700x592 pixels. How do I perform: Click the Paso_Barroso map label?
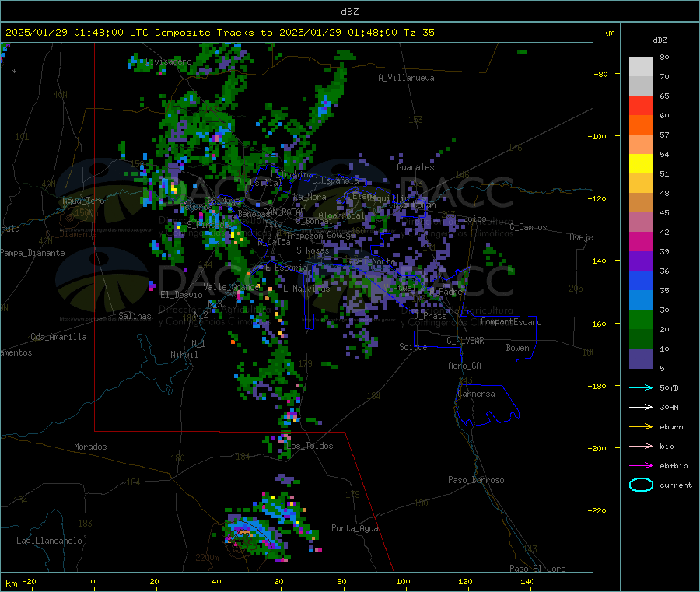point(476,480)
